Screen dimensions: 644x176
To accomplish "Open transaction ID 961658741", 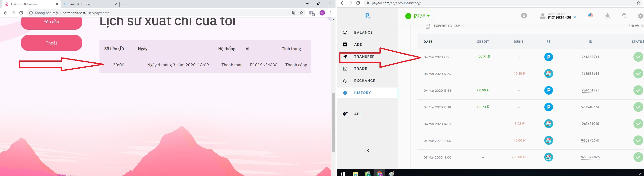I will click(590, 57).
